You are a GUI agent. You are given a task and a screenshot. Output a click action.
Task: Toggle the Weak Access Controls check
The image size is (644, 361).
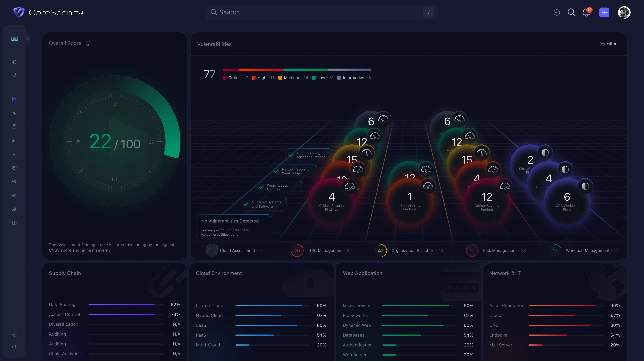[x=261, y=187]
